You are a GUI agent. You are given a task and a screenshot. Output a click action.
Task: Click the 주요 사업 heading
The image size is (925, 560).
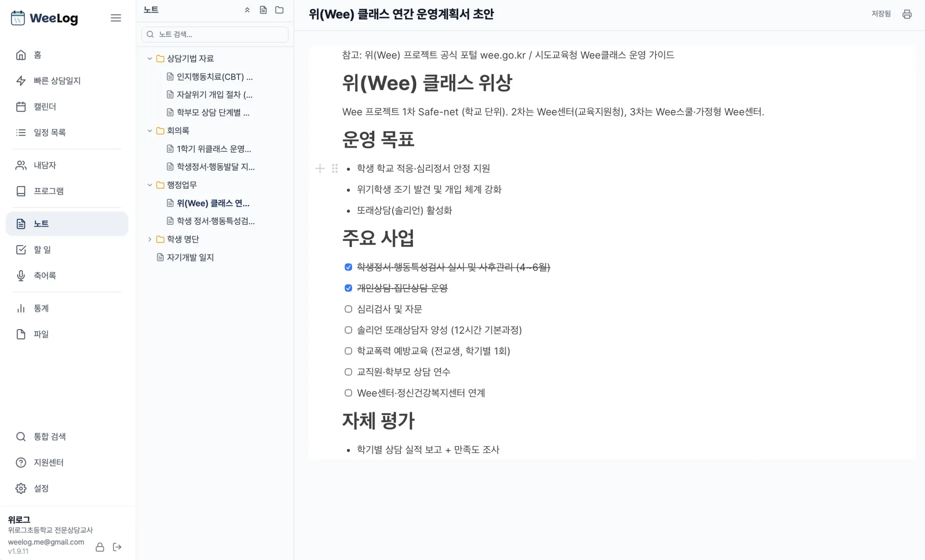click(378, 238)
